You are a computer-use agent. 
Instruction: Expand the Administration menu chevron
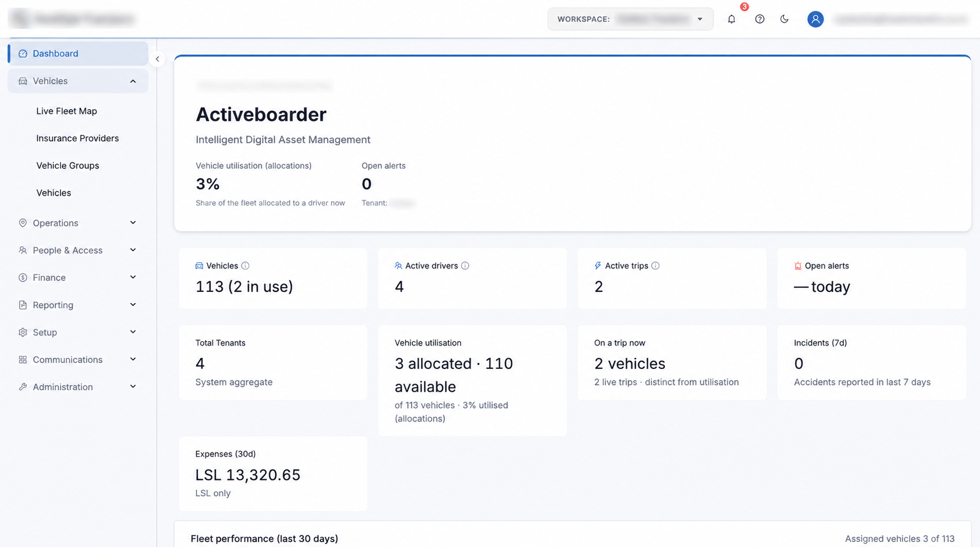(133, 387)
